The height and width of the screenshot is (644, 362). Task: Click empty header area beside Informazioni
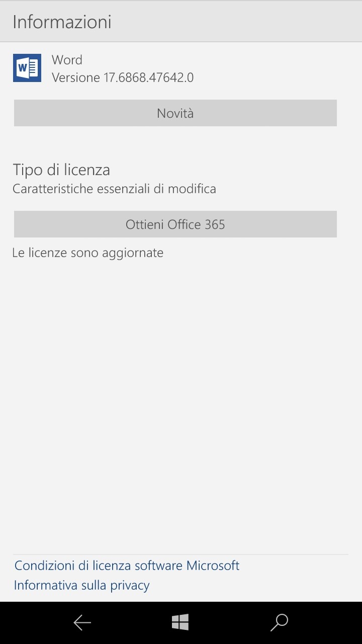236,22
